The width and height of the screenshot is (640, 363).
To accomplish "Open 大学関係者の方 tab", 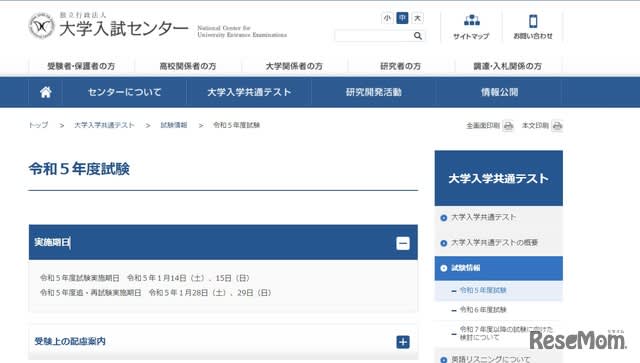I will [x=294, y=66].
